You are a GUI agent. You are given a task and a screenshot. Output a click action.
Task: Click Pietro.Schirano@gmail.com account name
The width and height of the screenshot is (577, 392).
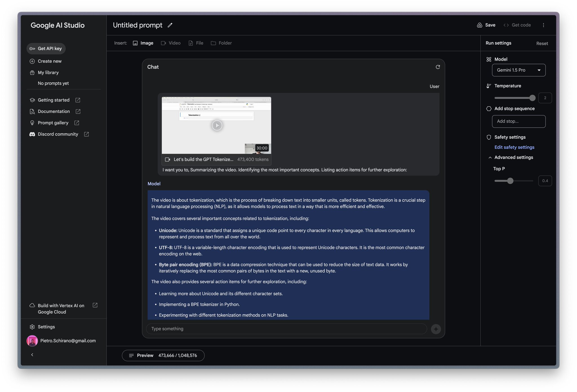coord(68,341)
